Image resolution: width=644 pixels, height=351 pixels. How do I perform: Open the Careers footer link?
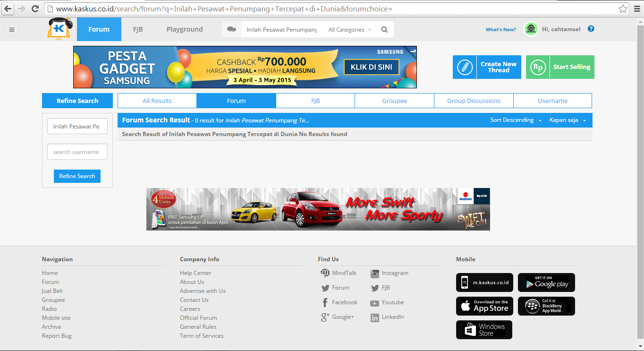tap(190, 309)
